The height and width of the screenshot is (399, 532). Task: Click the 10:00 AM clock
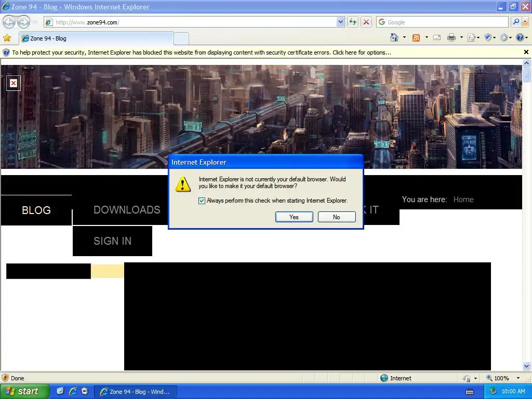[513, 391]
